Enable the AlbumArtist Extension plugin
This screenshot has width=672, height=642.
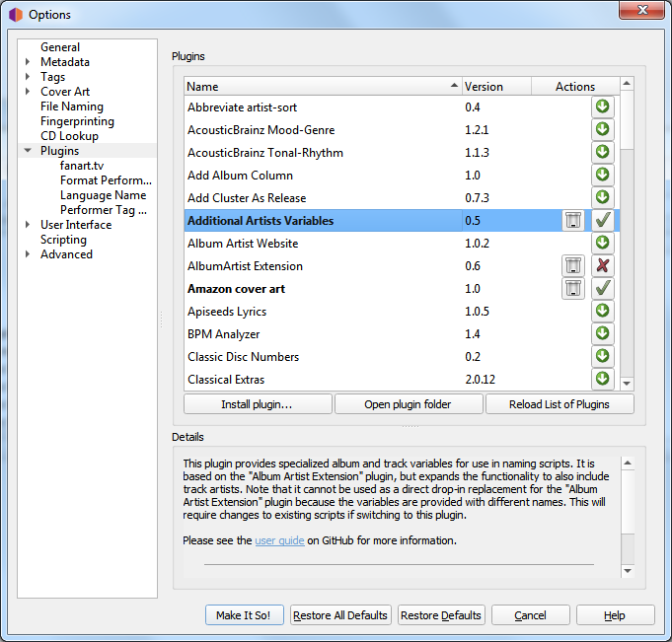tap(602, 265)
